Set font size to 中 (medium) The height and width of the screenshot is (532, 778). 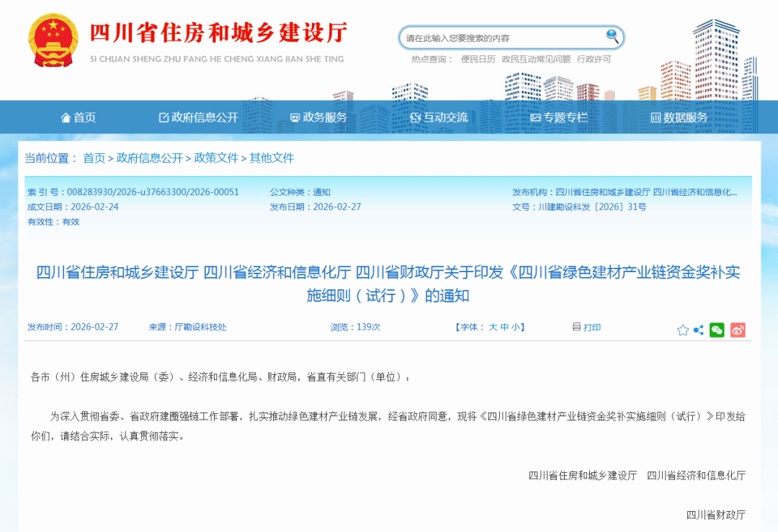pyautogui.click(x=505, y=328)
